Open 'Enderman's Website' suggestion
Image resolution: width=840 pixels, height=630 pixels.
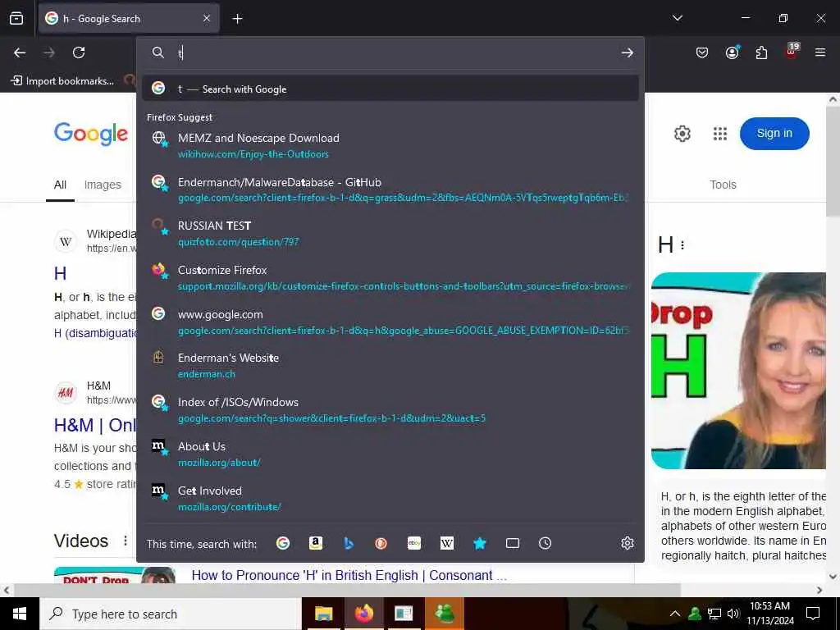[x=390, y=365]
